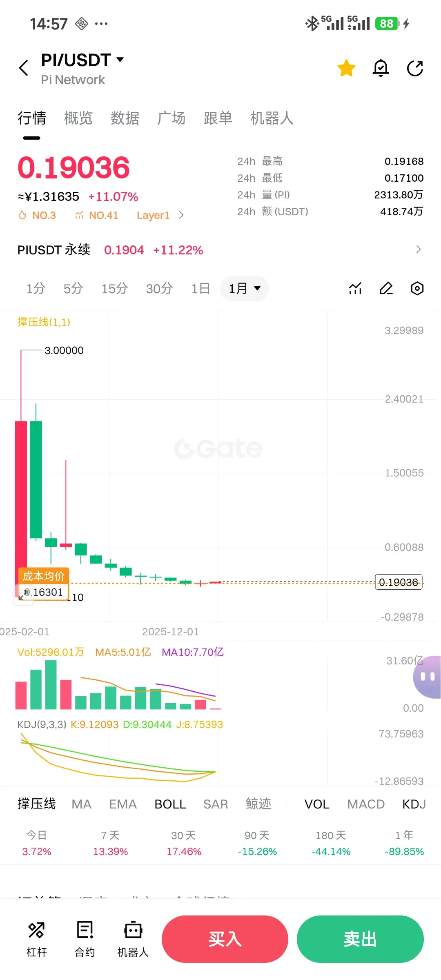This screenshot has width=441, height=980.
Task: Tap the large 0.19036 price
Action: click(73, 167)
